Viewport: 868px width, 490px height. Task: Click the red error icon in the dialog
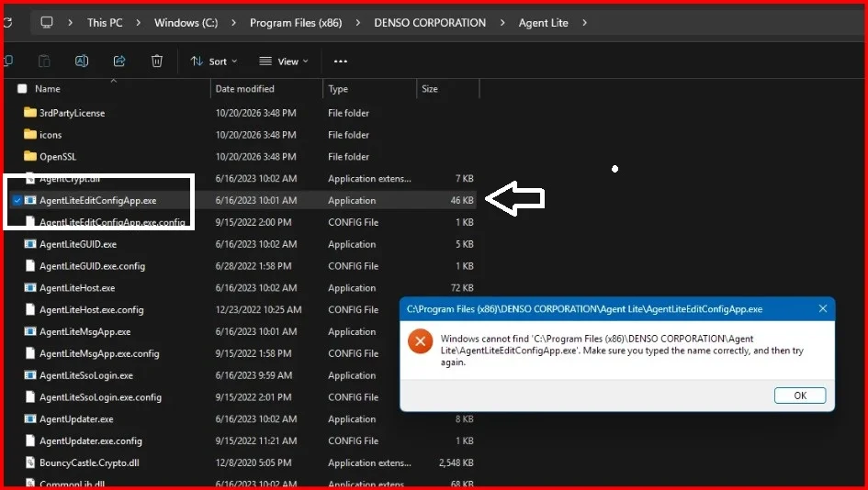pyautogui.click(x=420, y=341)
